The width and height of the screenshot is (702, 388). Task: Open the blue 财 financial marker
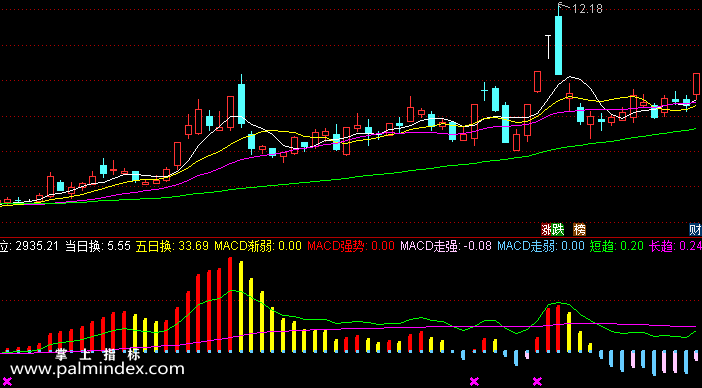tap(695, 230)
